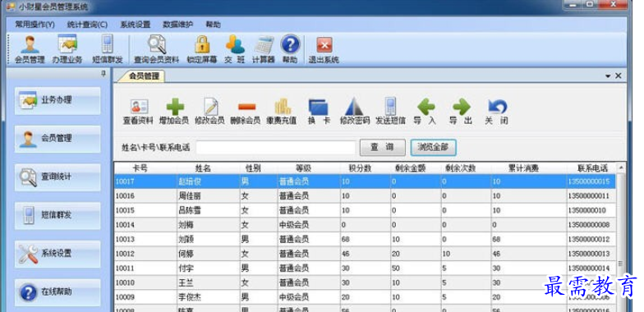Open the 帮助 menu in menu bar
Screen dimensions: 644x312
pos(214,25)
